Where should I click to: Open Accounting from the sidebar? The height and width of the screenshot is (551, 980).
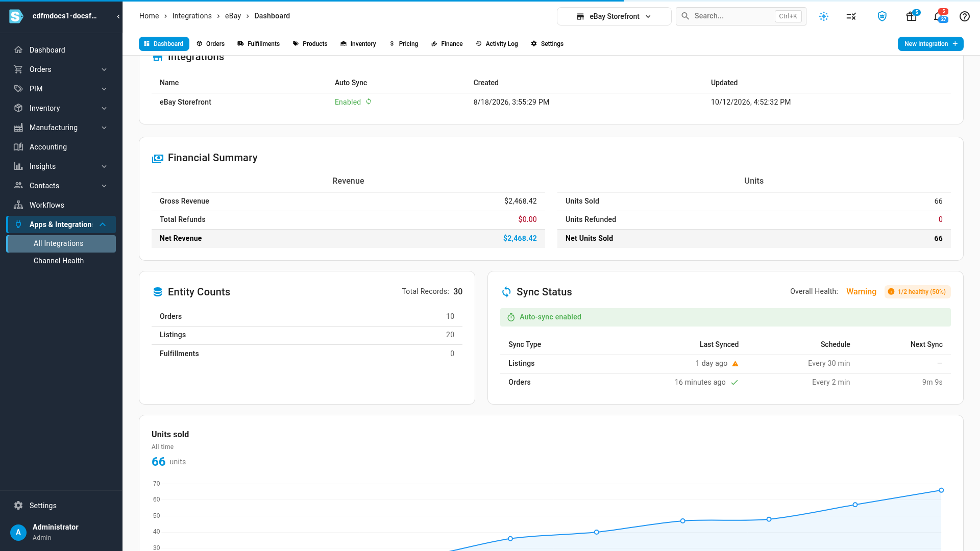pos(61,147)
